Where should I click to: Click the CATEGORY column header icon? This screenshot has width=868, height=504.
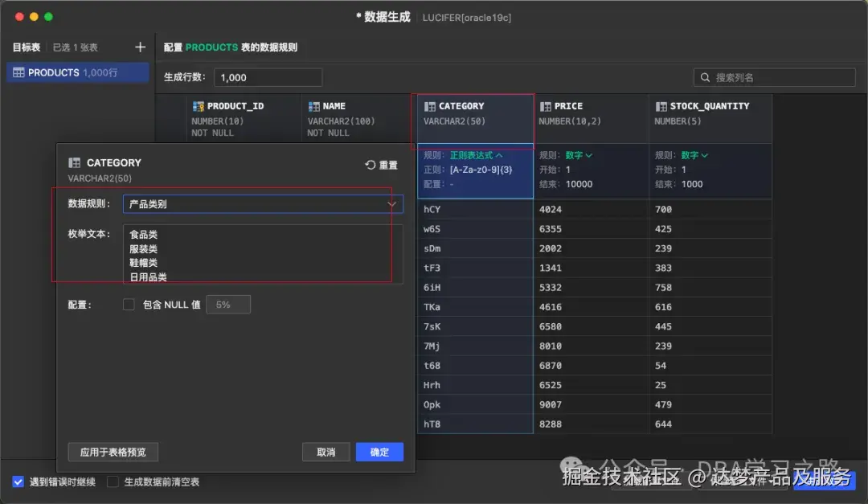(429, 106)
